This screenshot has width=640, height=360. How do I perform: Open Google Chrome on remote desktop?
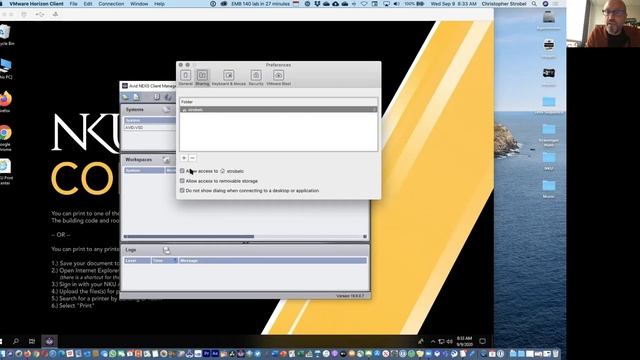pyautogui.click(x=5, y=138)
